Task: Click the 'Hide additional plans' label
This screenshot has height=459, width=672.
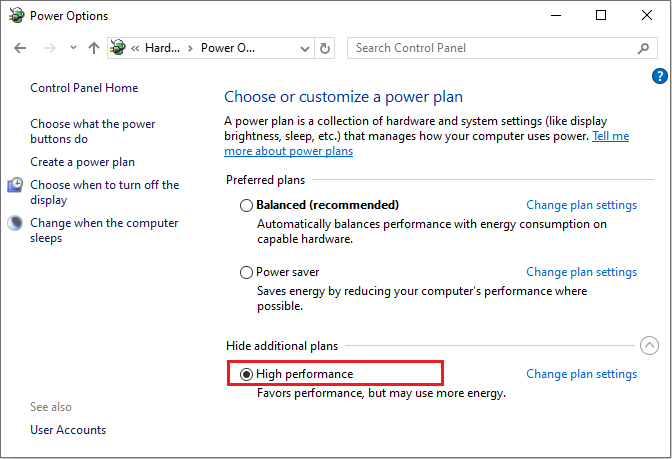Action: pos(282,346)
